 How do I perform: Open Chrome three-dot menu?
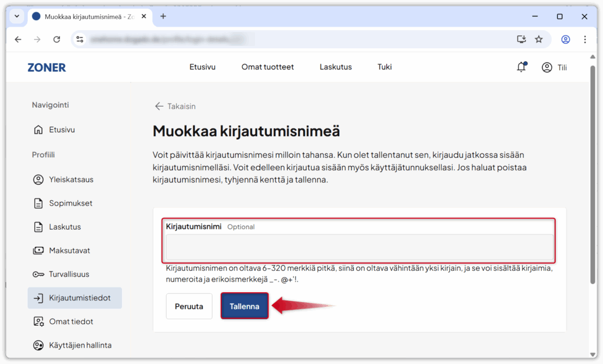pyautogui.click(x=585, y=39)
